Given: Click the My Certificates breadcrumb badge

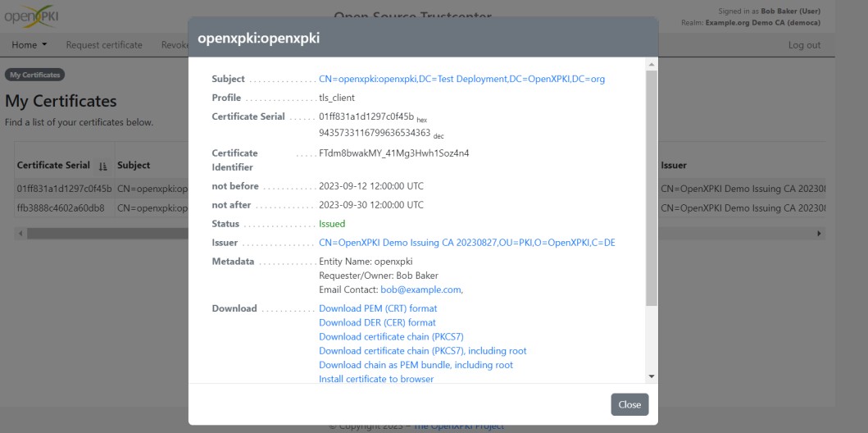Looking at the screenshot, I should point(35,75).
